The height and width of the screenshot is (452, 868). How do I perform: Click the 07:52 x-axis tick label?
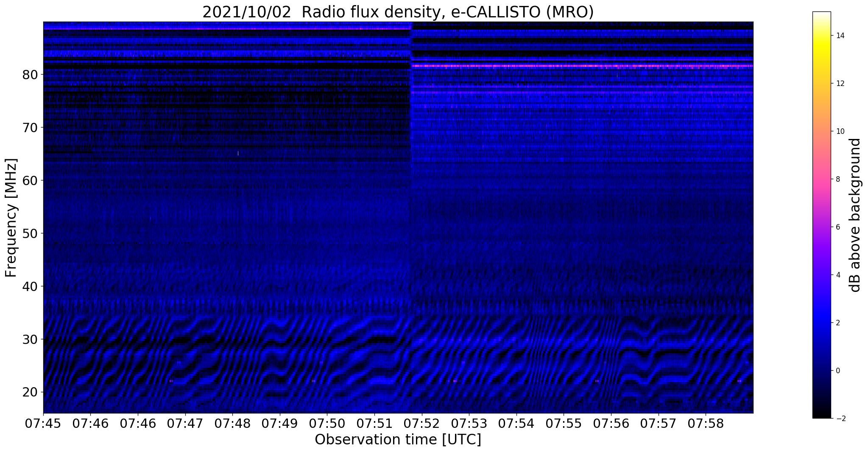click(422, 424)
